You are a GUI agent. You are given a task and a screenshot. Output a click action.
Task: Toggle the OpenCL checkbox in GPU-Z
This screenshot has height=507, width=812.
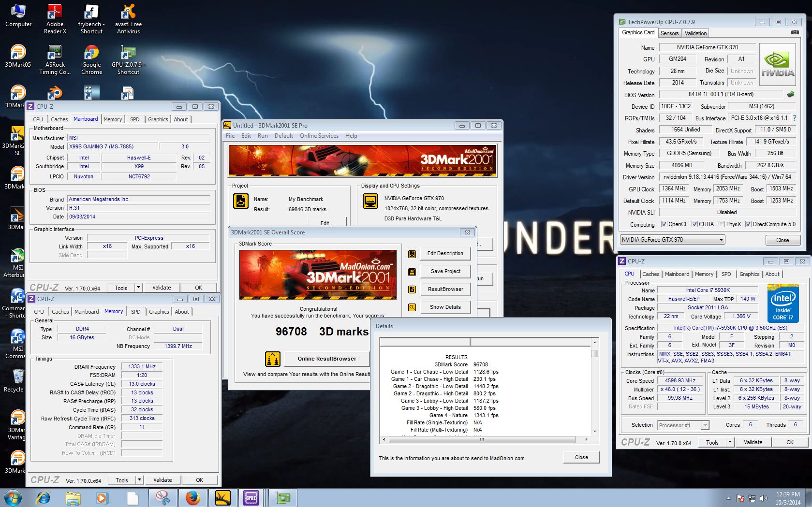tap(664, 224)
